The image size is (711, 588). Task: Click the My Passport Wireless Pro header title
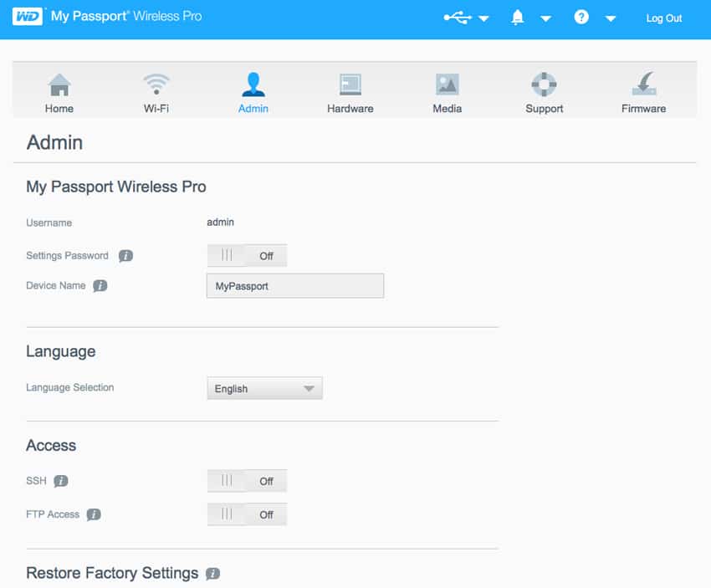[x=126, y=17]
